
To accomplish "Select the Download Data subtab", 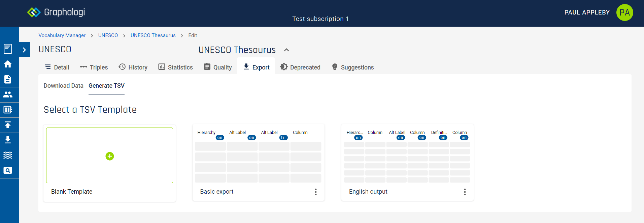I will (63, 86).
